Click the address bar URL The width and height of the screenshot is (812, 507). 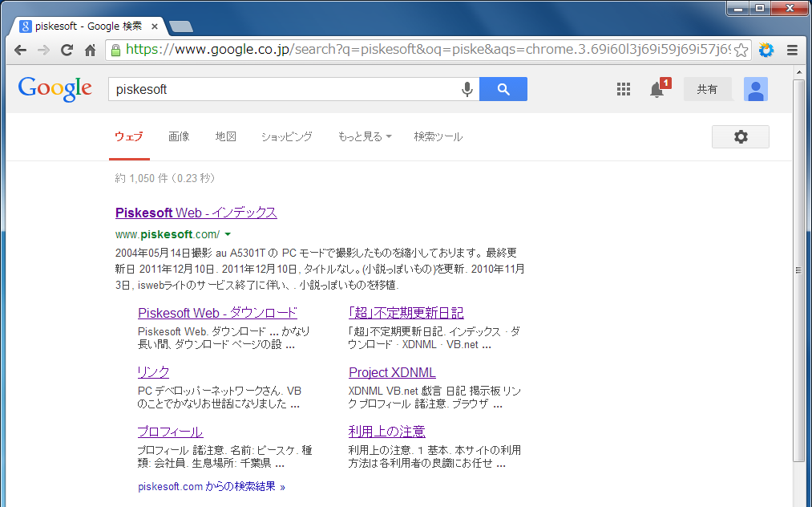tap(428, 50)
